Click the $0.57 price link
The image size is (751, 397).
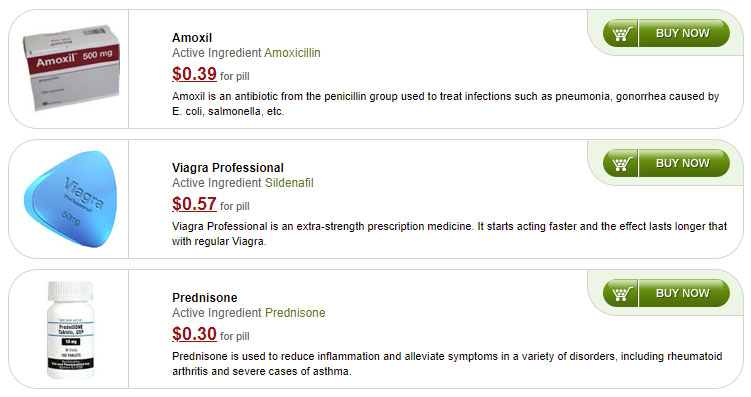194,204
